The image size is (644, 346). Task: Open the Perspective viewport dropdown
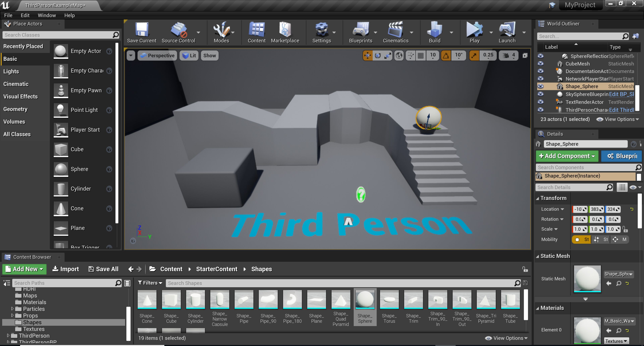pos(157,56)
